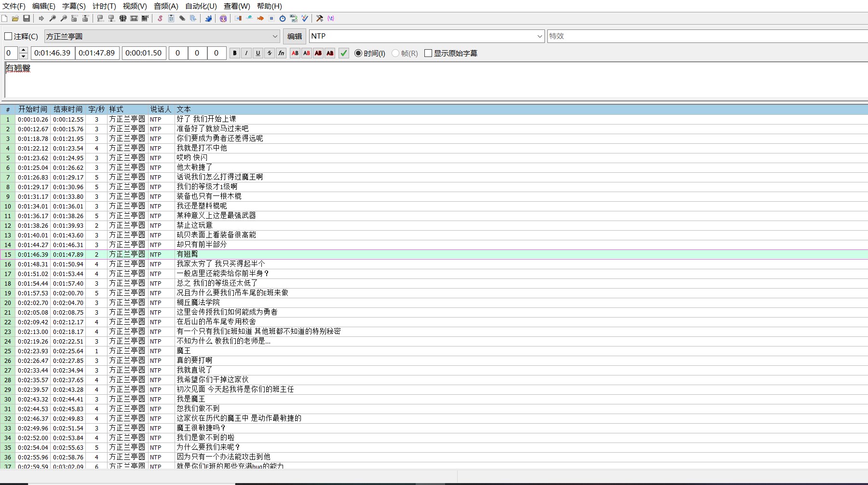Save subtitles with the floppy disk icon
868x485 pixels.
coord(27,18)
